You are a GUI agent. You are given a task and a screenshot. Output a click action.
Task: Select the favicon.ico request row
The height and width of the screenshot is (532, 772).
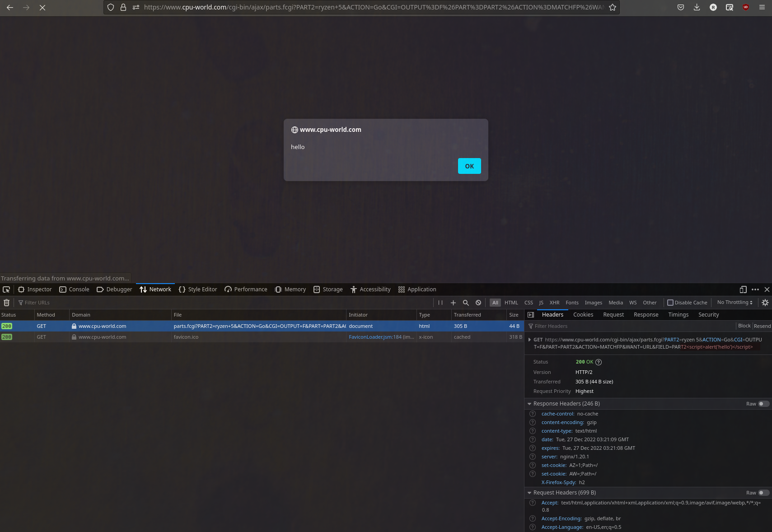262,337
